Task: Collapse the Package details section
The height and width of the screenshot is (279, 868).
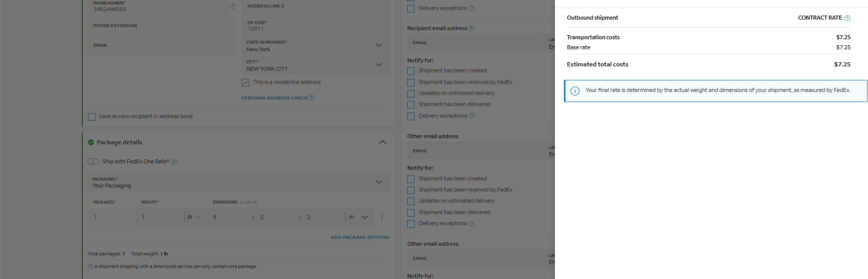Action: 382,142
